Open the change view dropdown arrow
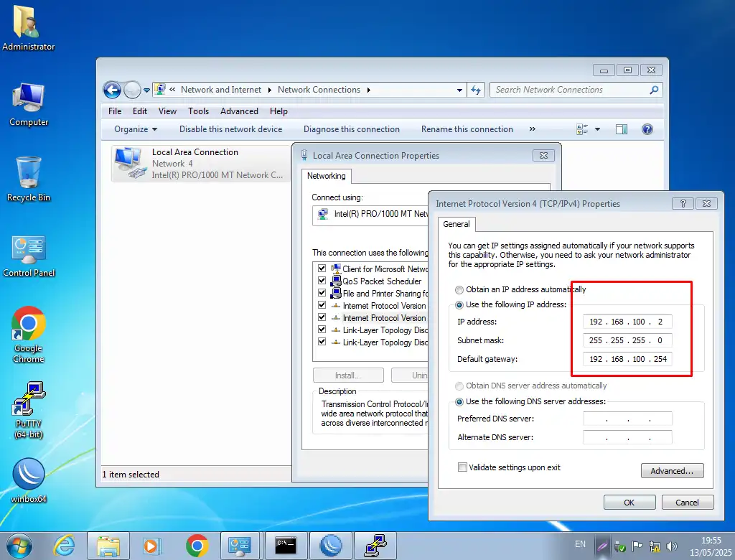Viewport: 735px width, 560px height. (597, 129)
